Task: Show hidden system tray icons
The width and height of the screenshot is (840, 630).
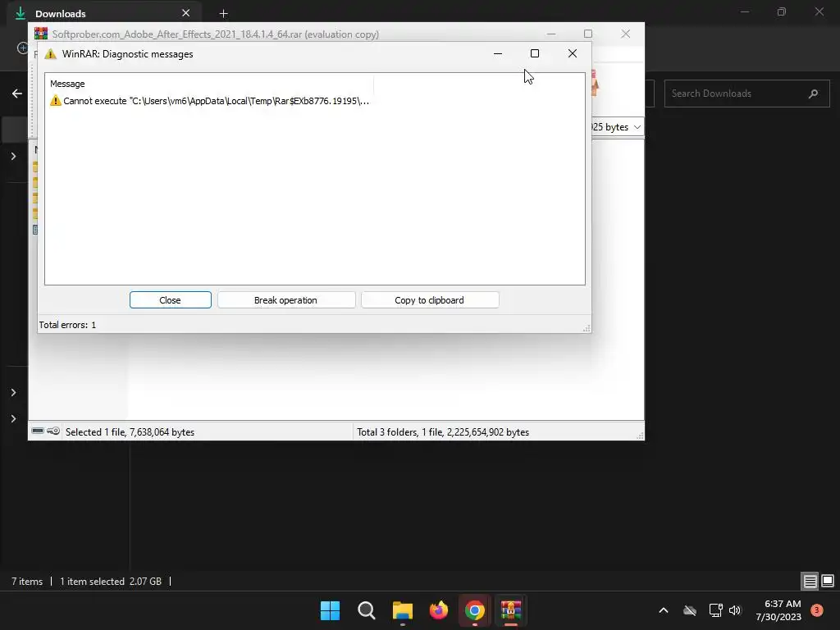Action: (663, 610)
